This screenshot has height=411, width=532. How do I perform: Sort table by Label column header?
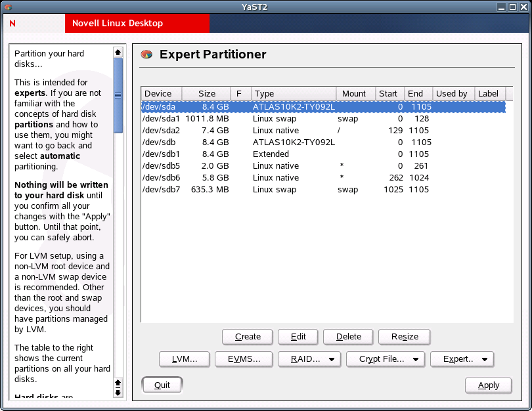[x=489, y=94]
